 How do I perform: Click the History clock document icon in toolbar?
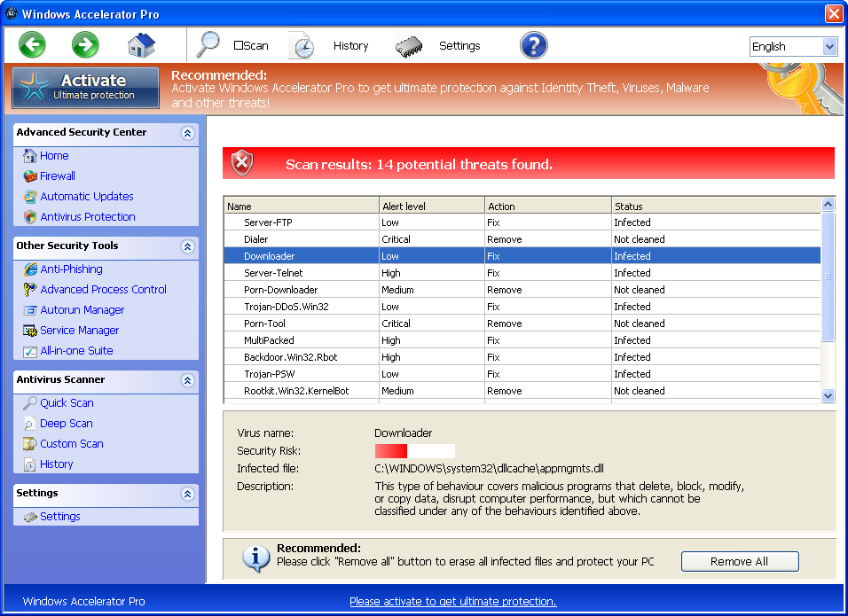point(302,45)
